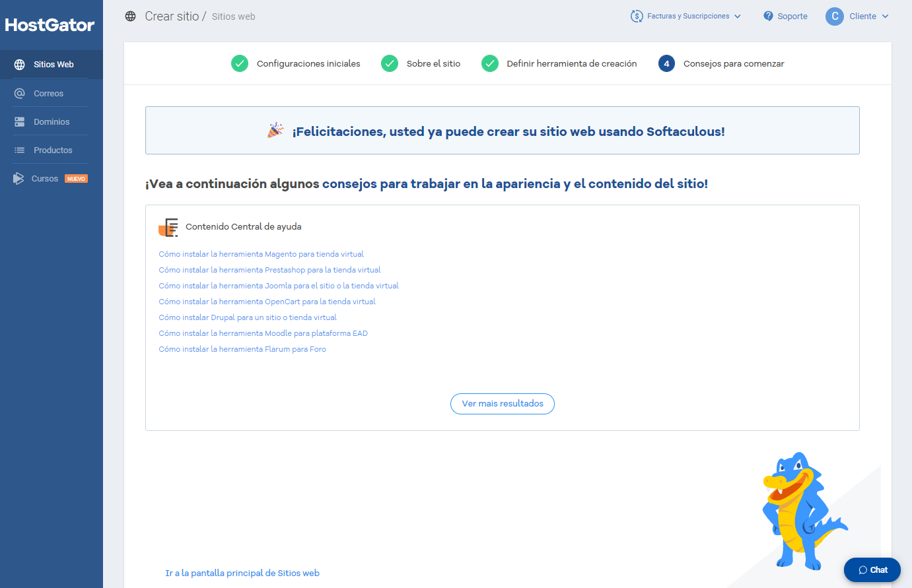The image size is (912, 588).
Task: Select the Definir herramienta de creación step
Action: [x=572, y=64]
